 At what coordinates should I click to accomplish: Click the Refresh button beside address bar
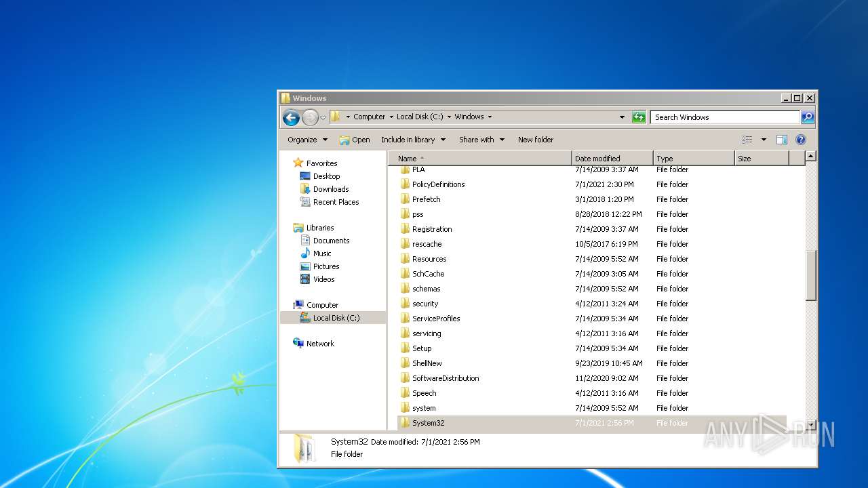[x=639, y=117]
